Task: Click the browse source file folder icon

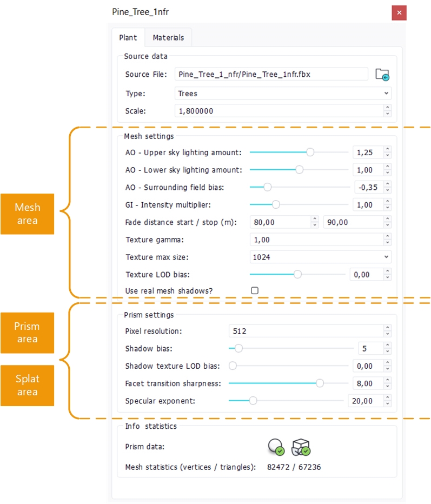Action: (x=382, y=75)
